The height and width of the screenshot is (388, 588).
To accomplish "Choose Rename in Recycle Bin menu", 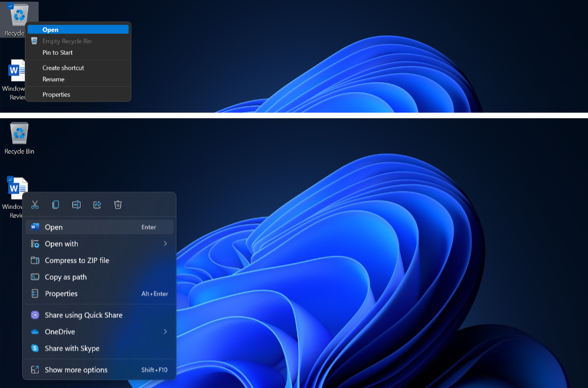I will click(x=78, y=79).
